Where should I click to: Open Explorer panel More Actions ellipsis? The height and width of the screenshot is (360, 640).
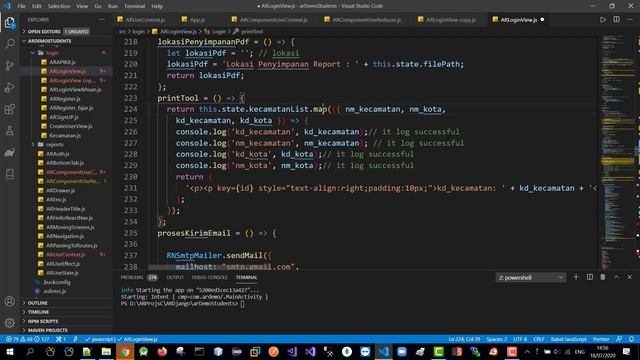[x=102, y=20]
